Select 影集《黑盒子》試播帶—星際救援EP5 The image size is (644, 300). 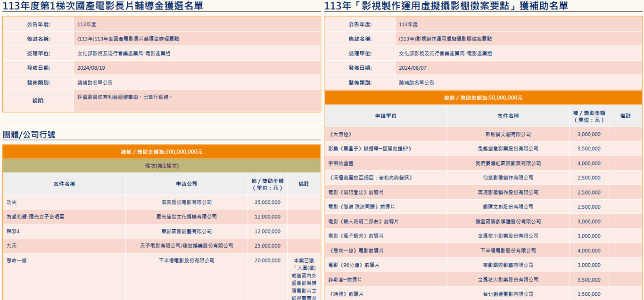coord(370,149)
